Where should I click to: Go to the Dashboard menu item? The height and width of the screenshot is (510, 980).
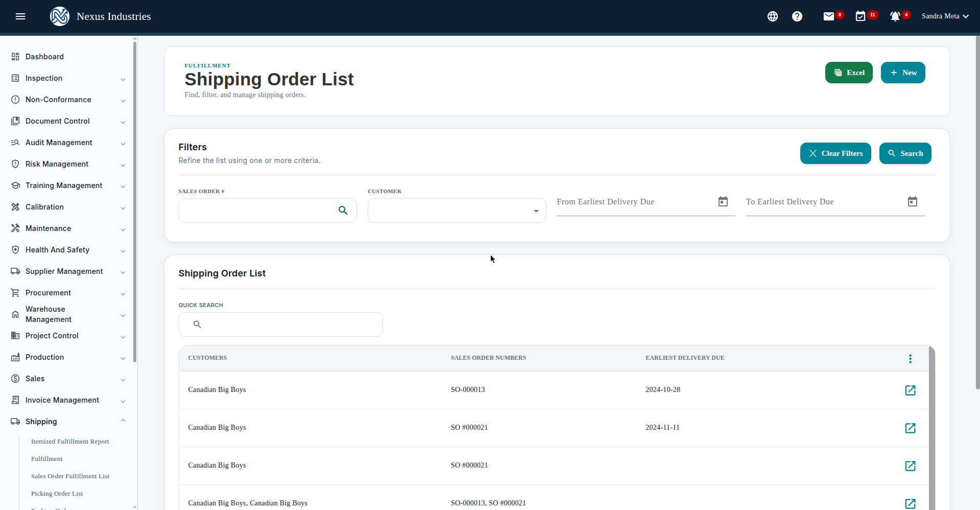pos(44,57)
